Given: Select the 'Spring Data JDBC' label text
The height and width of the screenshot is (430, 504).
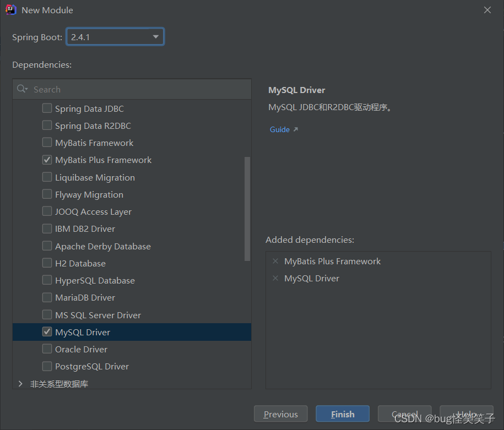Looking at the screenshot, I should click(x=89, y=109).
